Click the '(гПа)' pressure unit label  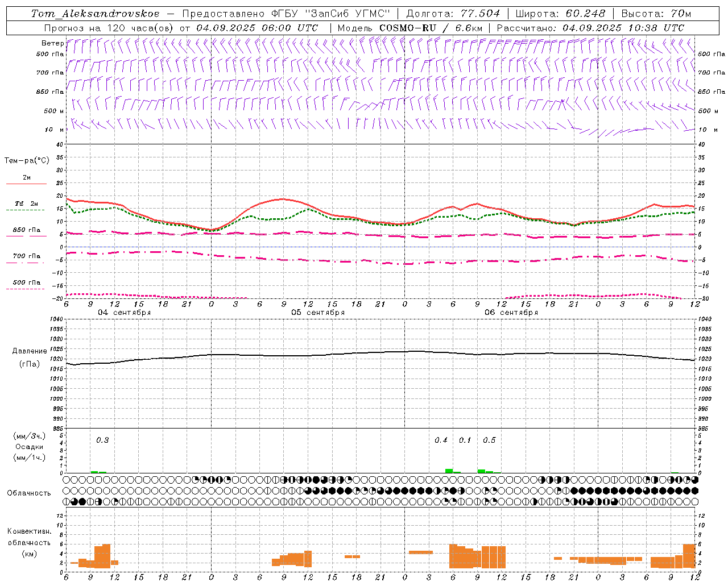click(30, 364)
